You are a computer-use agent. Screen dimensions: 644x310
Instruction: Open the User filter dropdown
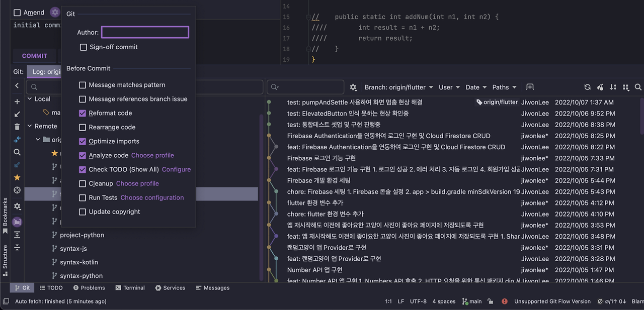click(449, 87)
